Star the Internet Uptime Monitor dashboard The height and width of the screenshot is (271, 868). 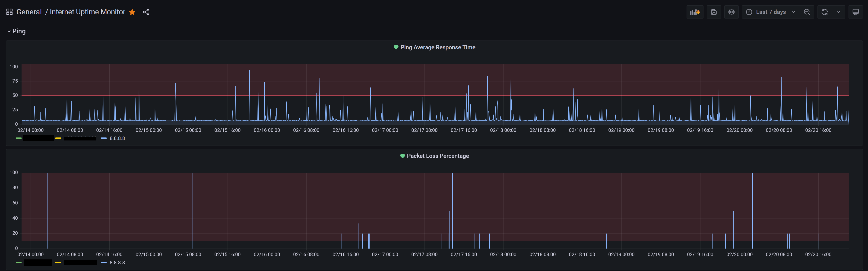coord(132,12)
